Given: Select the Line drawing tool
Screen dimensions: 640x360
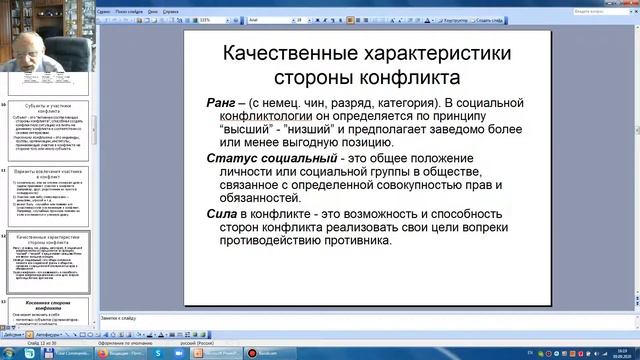Looking at the screenshot, I should pos(67,335).
